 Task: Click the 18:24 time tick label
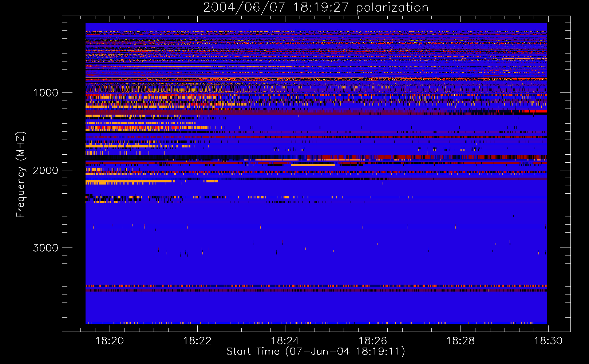click(x=285, y=341)
